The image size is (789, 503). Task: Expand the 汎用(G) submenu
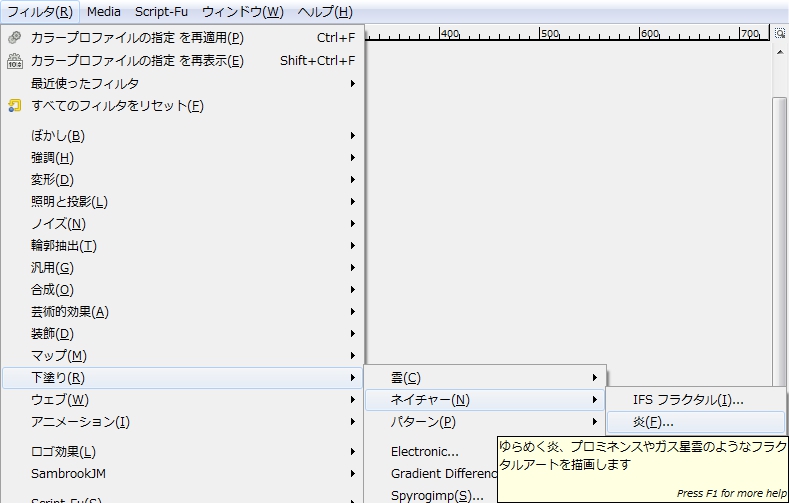[x=182, y=268]
